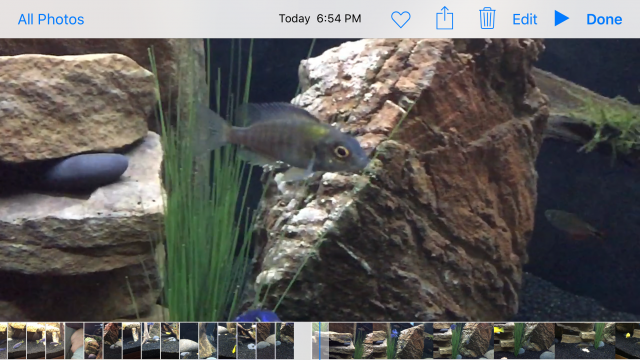Select the first thumbnail at the far left edge
Screen dimensions: 640x360
point(4,341)
